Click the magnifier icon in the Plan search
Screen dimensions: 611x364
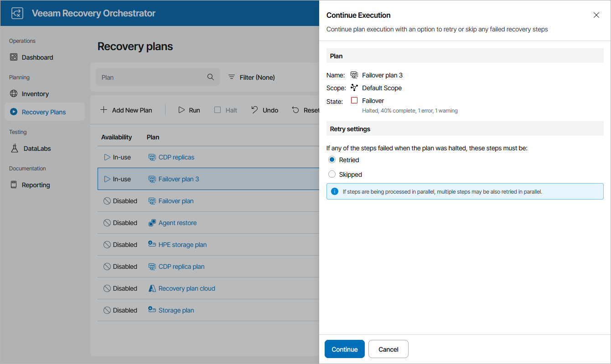[x=210, y=77]
